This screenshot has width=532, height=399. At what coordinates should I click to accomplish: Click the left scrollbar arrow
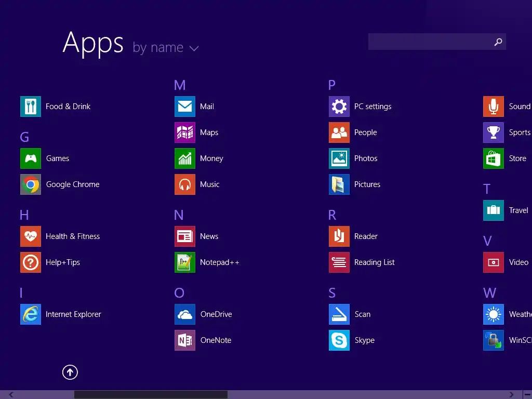point(11,395)
